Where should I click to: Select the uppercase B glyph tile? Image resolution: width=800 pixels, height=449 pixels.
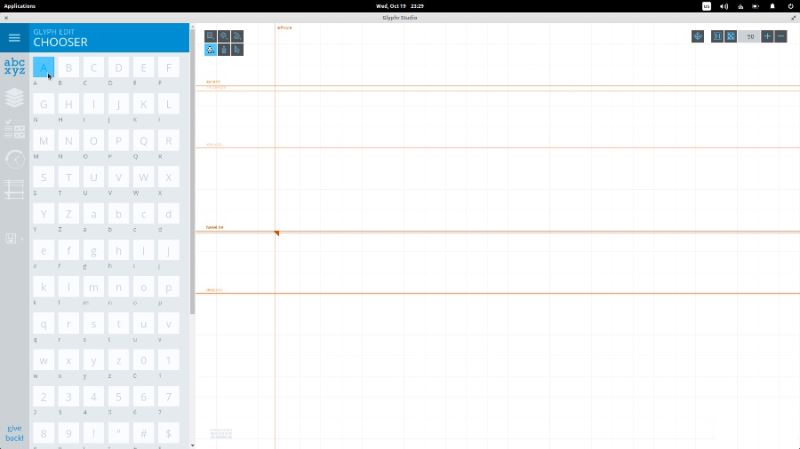pos(68,67)
